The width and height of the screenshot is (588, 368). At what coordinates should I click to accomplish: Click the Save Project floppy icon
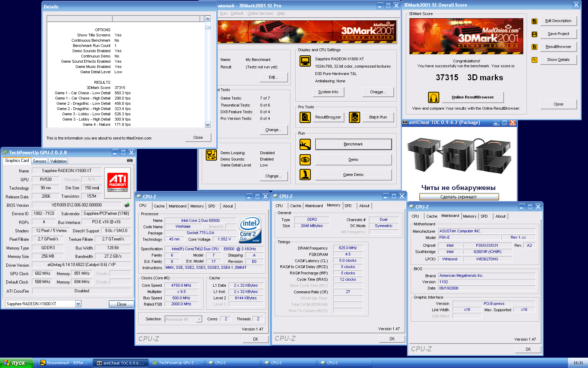click(534, 34)
